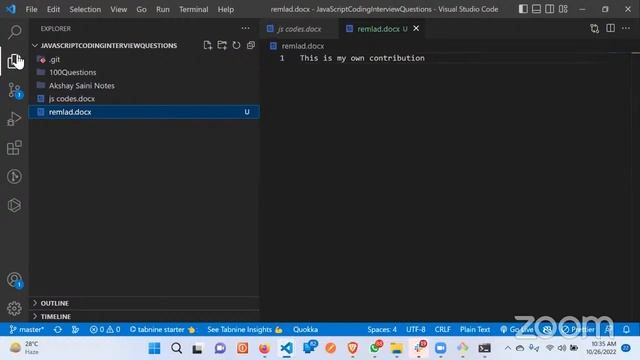
Task: Toggle secondary side bar layout icon
Action: click(549, 9)
